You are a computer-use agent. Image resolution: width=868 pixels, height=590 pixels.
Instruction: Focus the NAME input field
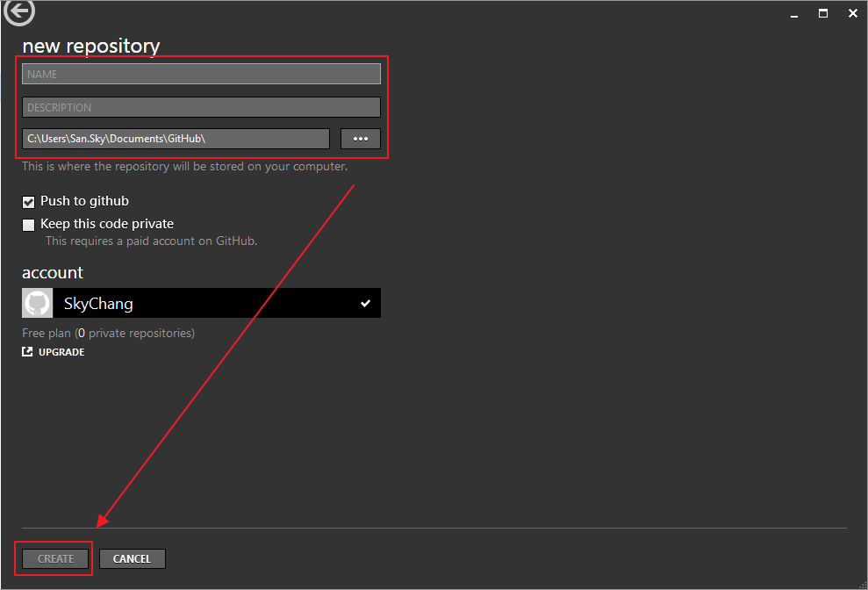202,74
